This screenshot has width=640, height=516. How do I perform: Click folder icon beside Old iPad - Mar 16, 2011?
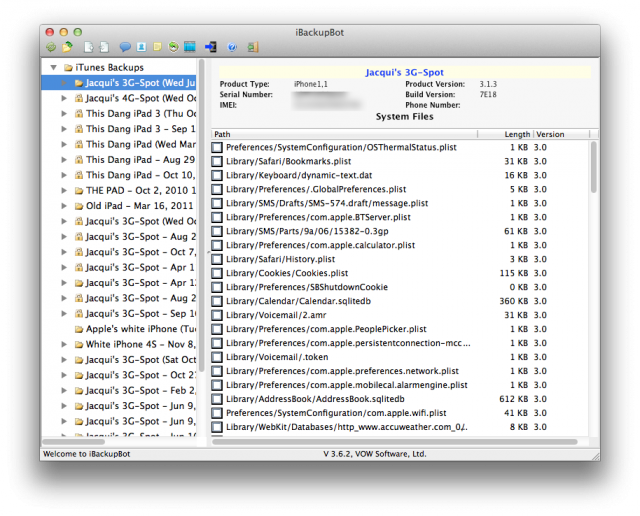click(79, 206)
